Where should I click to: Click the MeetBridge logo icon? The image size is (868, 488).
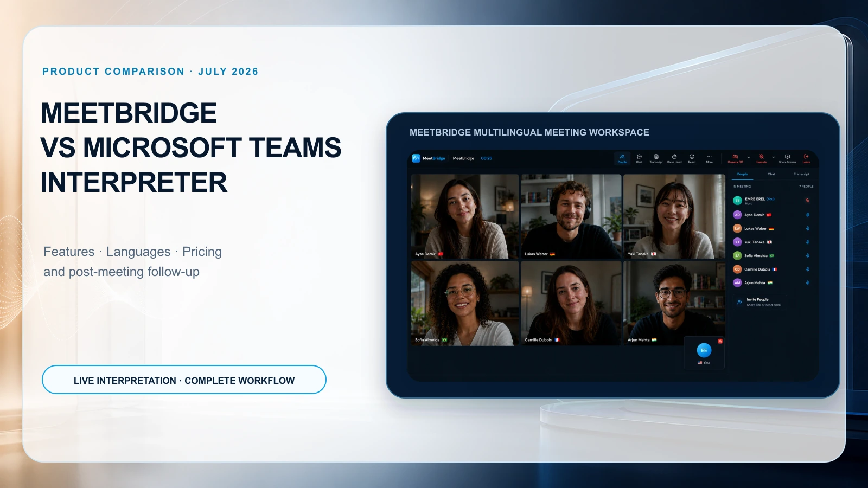[x=416, y=158]
